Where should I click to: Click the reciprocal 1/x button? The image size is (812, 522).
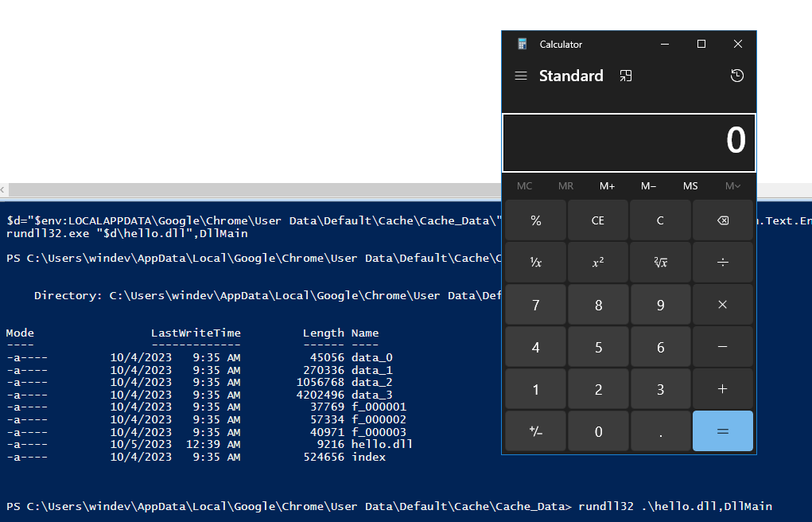[x=535, y=263]
